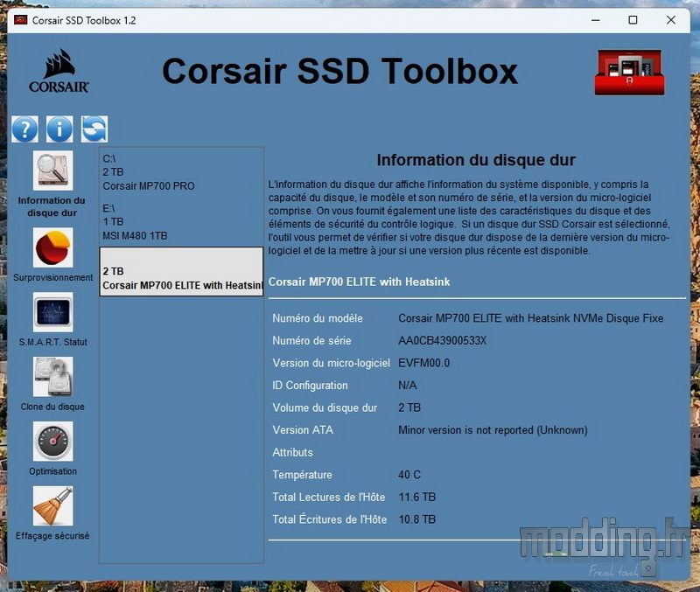Click the Volume du disque dur 2 TB value

pos(409,407)
